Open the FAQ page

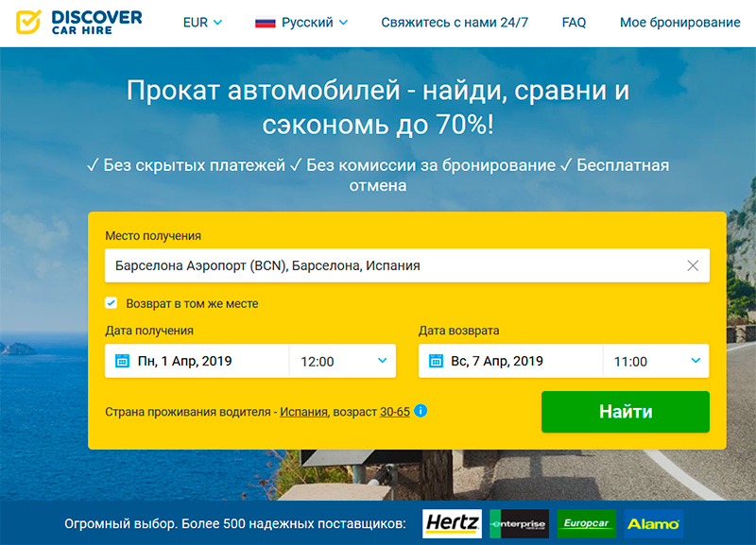coord(574,22)
